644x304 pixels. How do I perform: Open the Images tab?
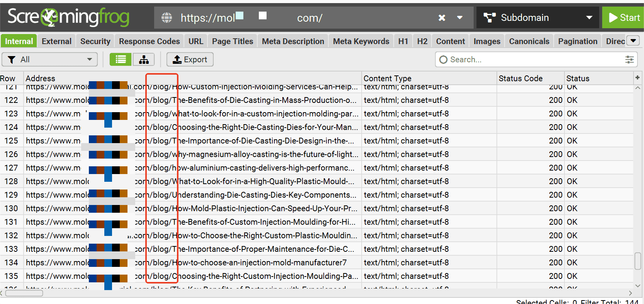coord(487,41)
